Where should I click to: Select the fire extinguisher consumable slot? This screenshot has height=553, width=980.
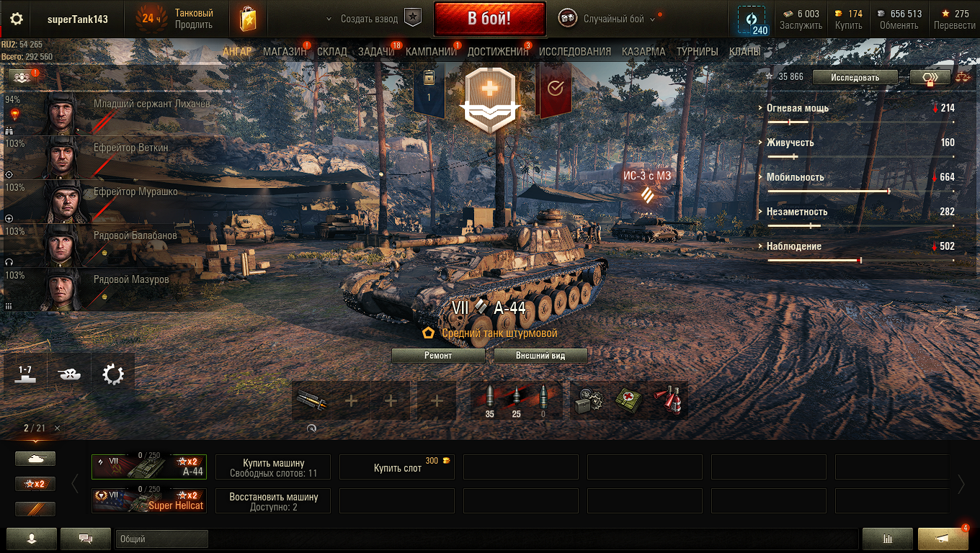[x=667, y=400]
